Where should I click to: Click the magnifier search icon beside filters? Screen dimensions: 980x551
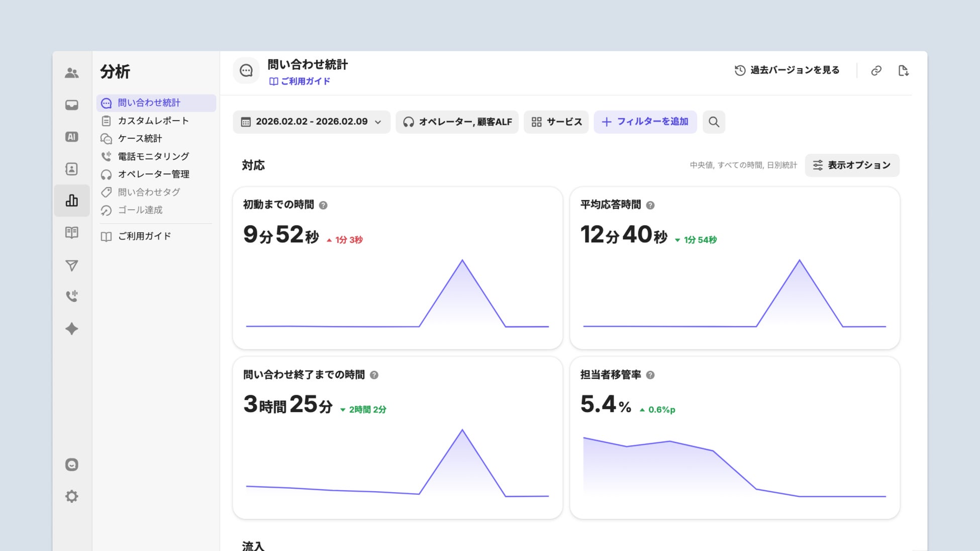pos(714,122)
